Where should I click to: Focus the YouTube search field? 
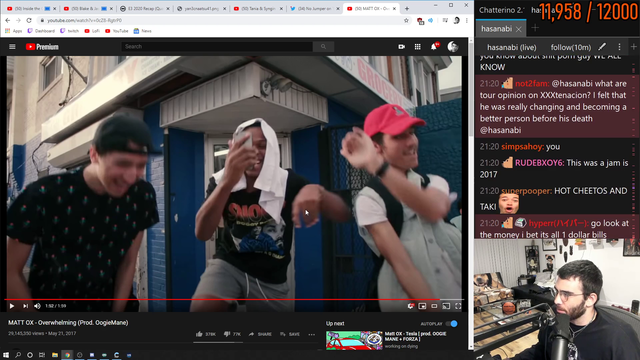click(x=217, y=47)
